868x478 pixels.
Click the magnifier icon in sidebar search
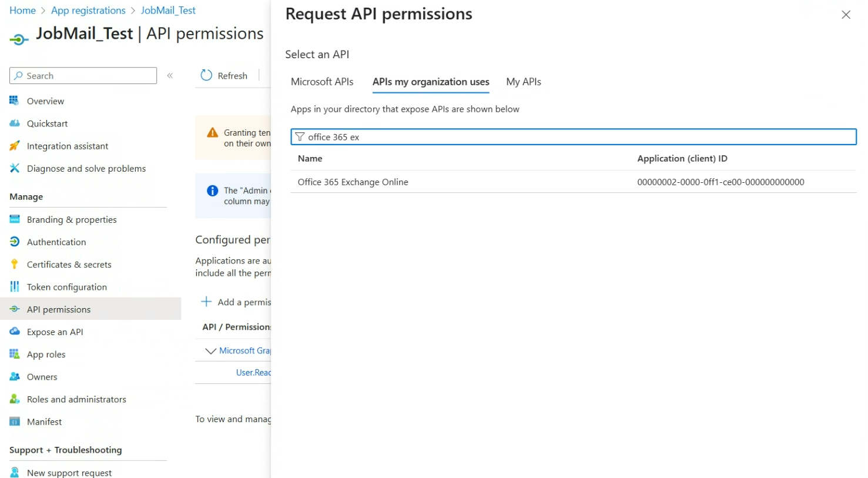[x=19, y=76]
